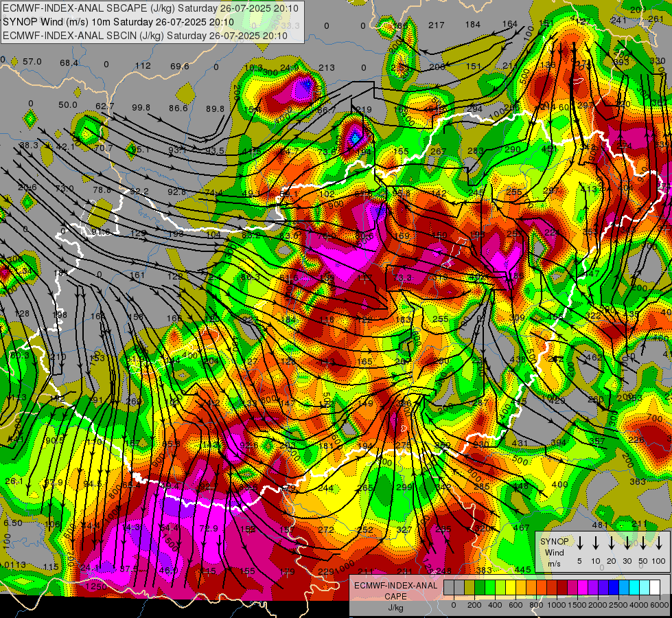Pick the dark green swatch in CAPE legend
The image size is (672, 618).
coord(480,587)
